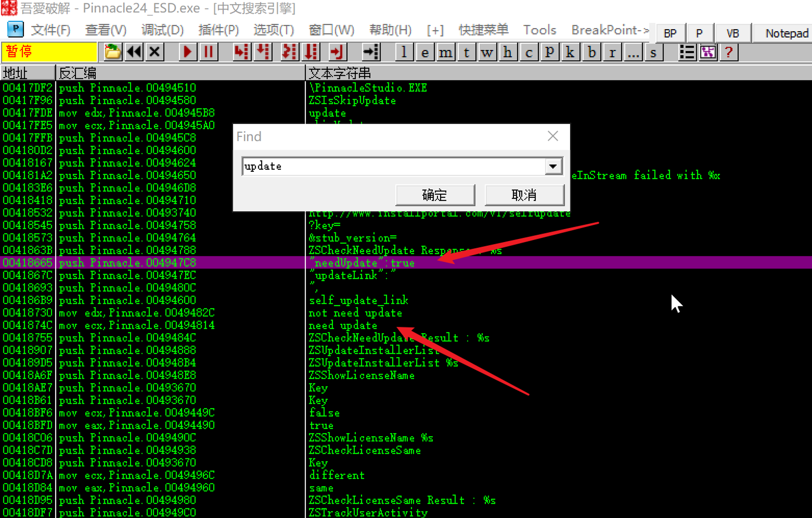Click the Trace Over toolbar icon
This screenshot has width=812, height=518.
pos(311,52)
